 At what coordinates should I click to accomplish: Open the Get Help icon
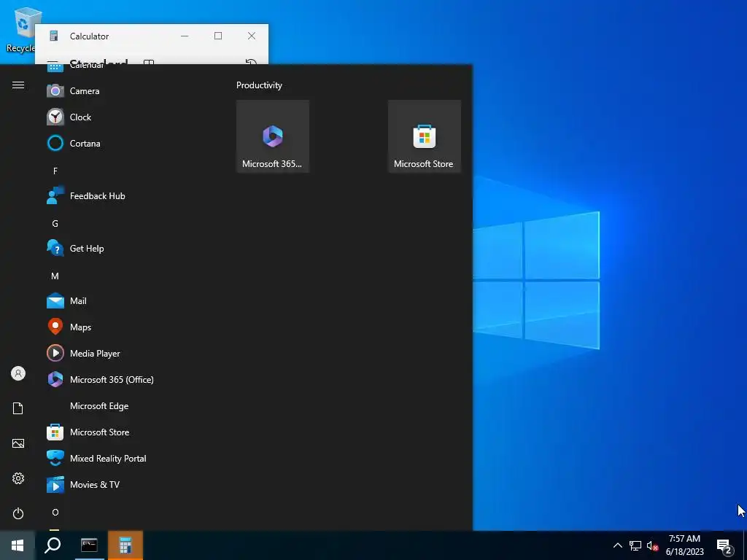click(x=55, y=248)
